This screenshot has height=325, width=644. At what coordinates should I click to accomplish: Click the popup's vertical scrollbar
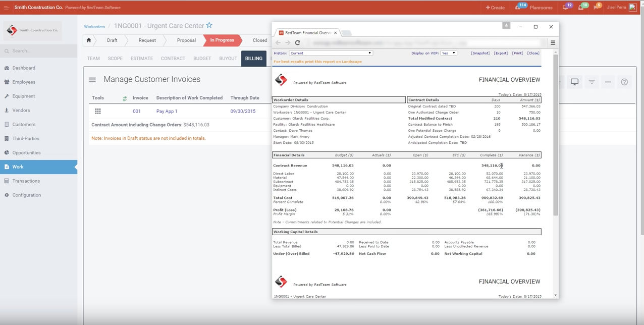[x=556, y=135]
